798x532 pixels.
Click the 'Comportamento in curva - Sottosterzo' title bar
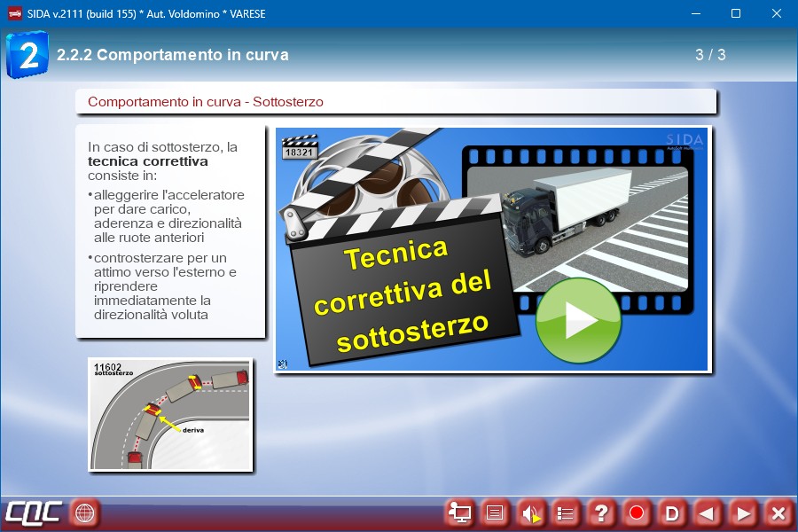point(395,102)
